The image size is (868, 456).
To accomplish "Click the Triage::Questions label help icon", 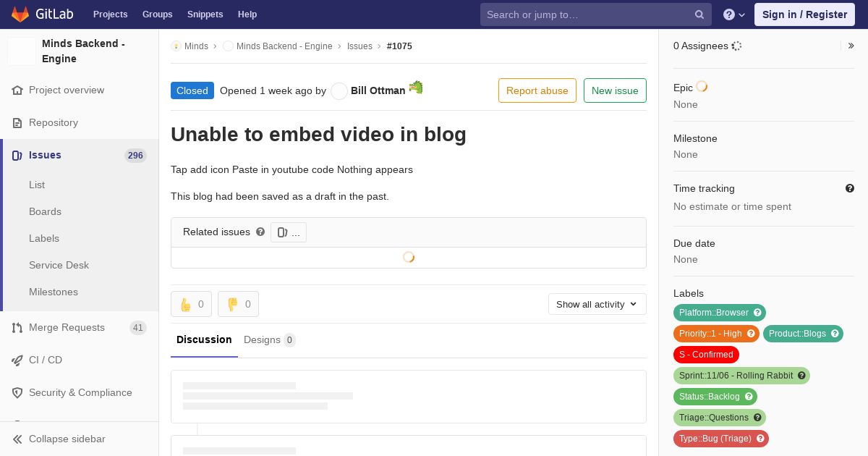I will tap(757, 418).
